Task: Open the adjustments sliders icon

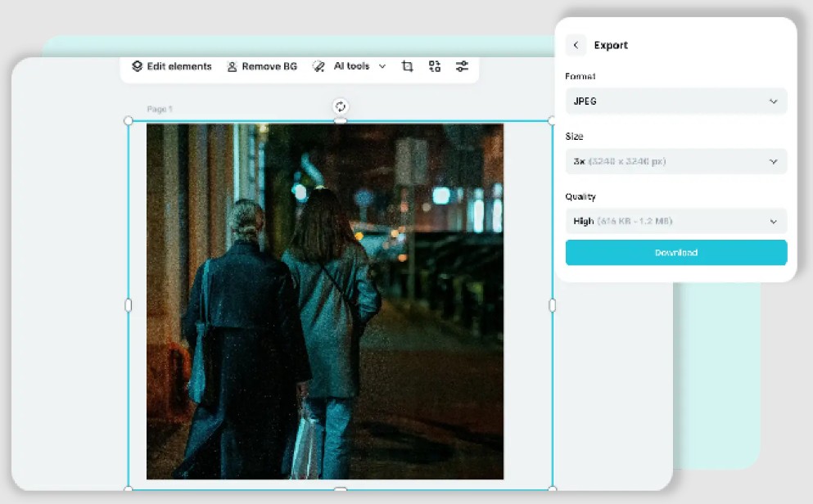Action: tap(463, 66)
